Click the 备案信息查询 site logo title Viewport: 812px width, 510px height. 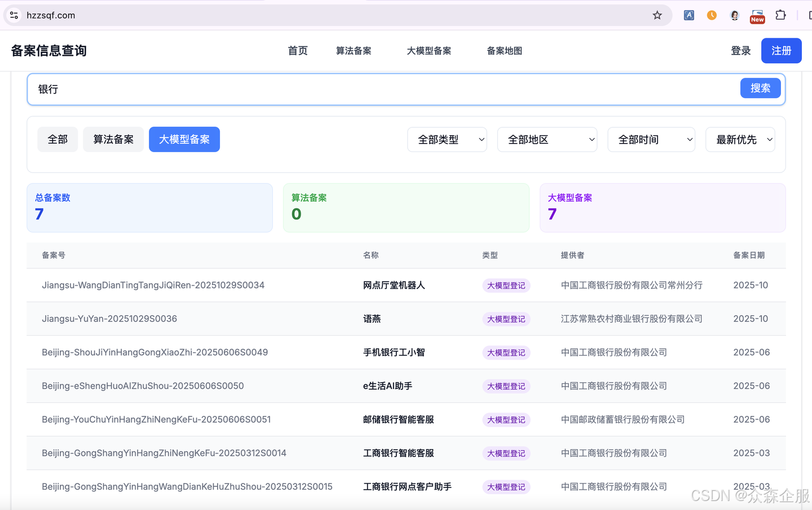[49, 51]
